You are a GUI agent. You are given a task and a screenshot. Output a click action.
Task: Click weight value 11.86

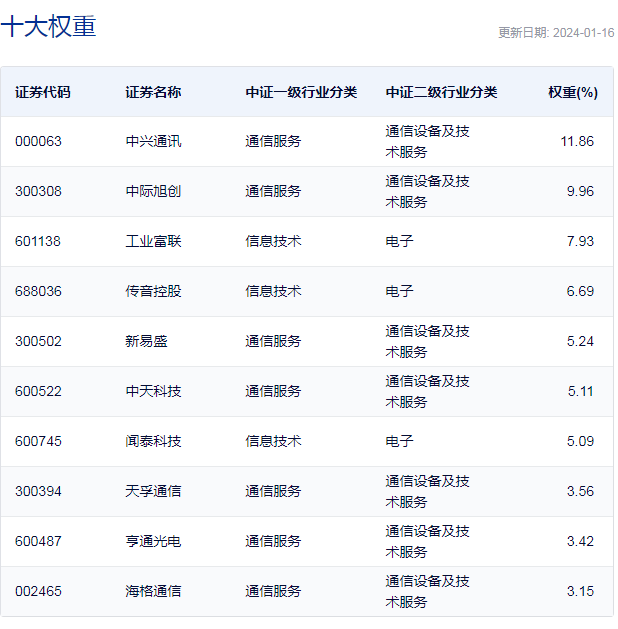point(577,141)
